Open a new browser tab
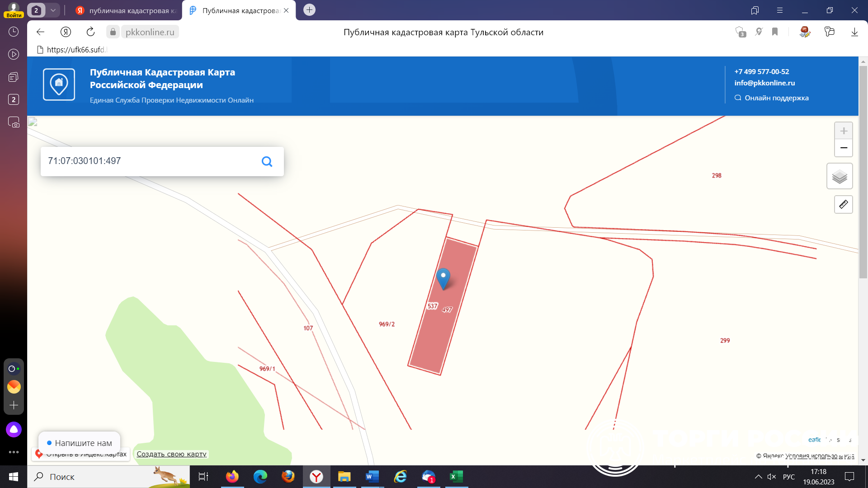This screenshot has width=868, height=488. 309,10
